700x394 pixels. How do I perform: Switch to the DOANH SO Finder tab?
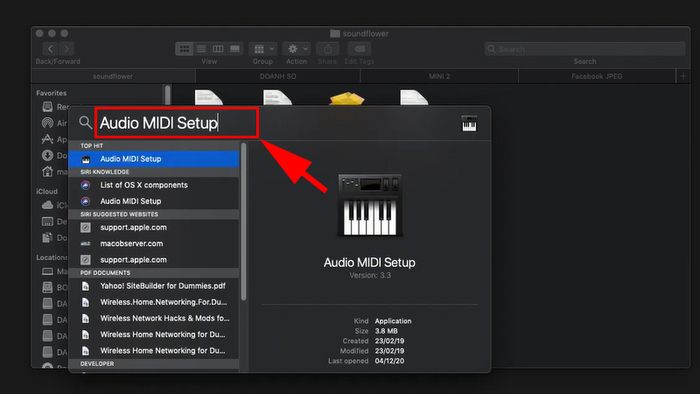point(278,76)
